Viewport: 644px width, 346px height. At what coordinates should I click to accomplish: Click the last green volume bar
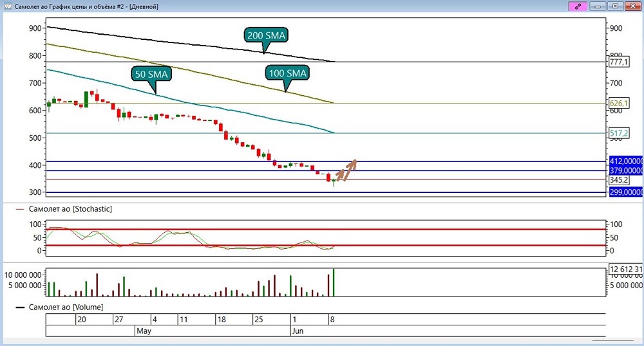coord(334,282)
